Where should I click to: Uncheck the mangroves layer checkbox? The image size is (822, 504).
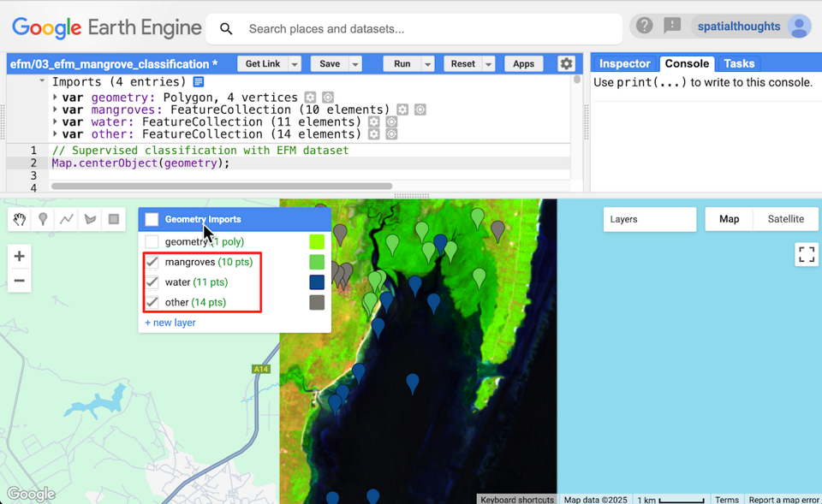[152, 262]
